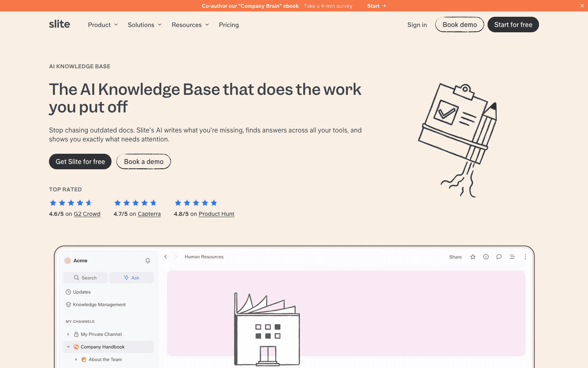
Task: Expand the My Private Channel arrow
Action: [68, 334]
